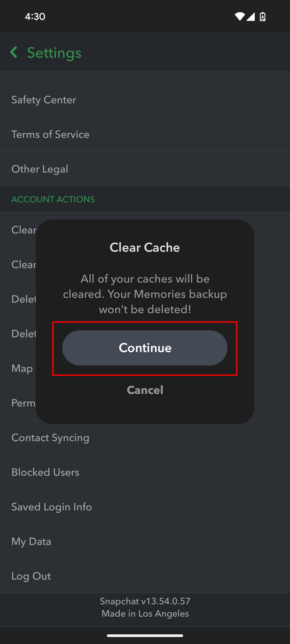Tap the Wi-Fi status icon

coord(240,17)
